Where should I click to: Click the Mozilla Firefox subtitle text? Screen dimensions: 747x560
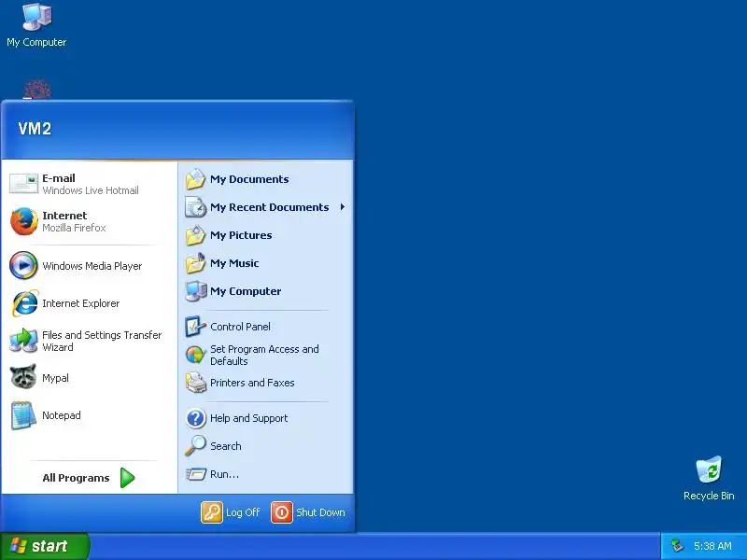74,228
